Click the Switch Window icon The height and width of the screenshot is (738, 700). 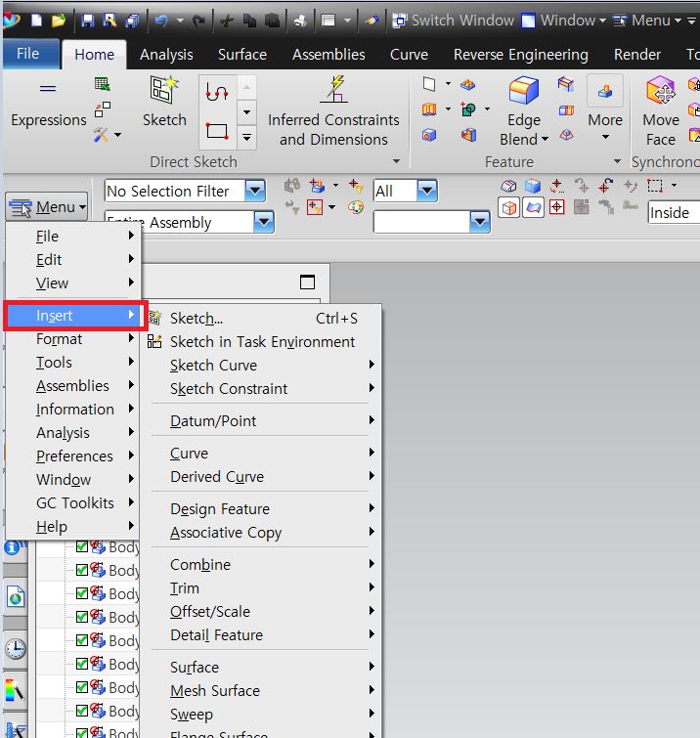pos(401,21)
